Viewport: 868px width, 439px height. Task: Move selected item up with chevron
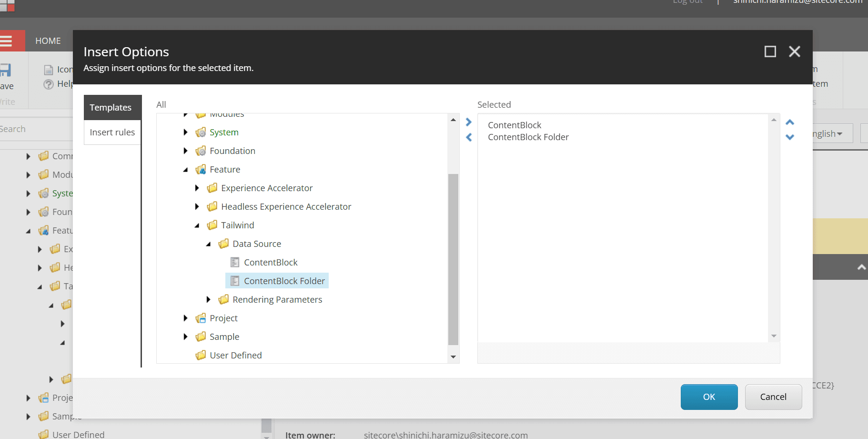[790, 122]
